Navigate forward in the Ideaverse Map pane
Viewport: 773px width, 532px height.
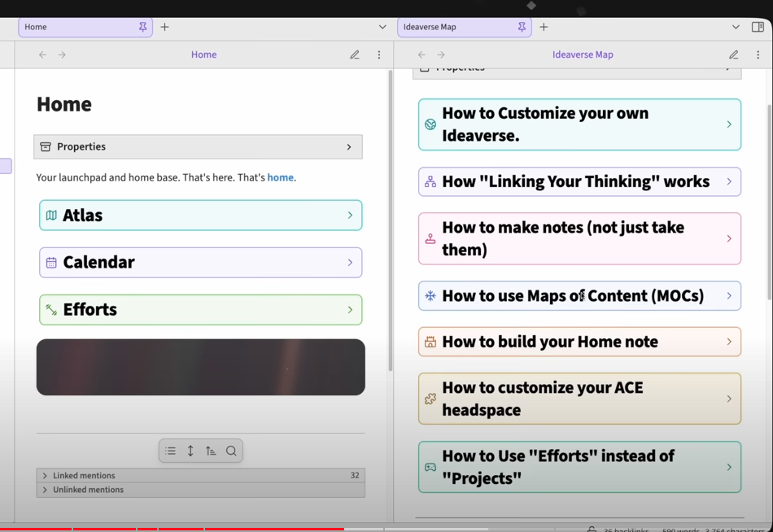[441, 55]
